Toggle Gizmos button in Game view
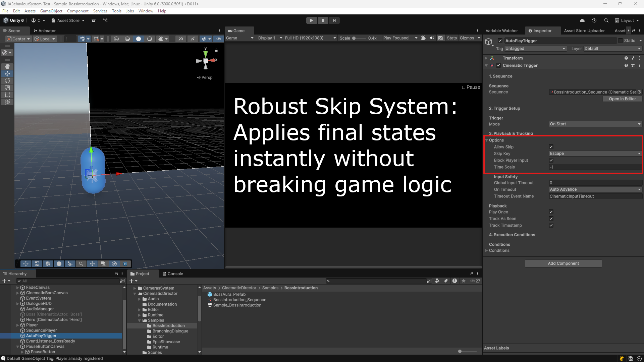The image size is (644, 362). pyautogui.click(x=467, y=38)
